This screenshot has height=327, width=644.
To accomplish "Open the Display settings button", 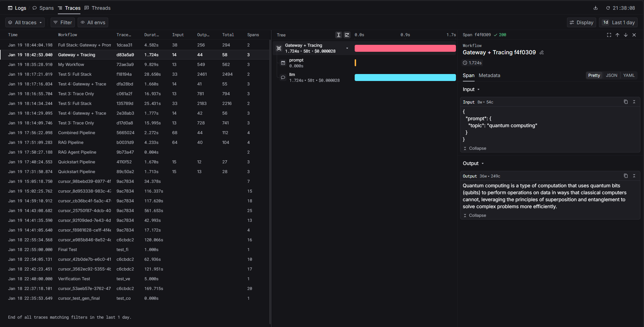I will coord(581,23).
